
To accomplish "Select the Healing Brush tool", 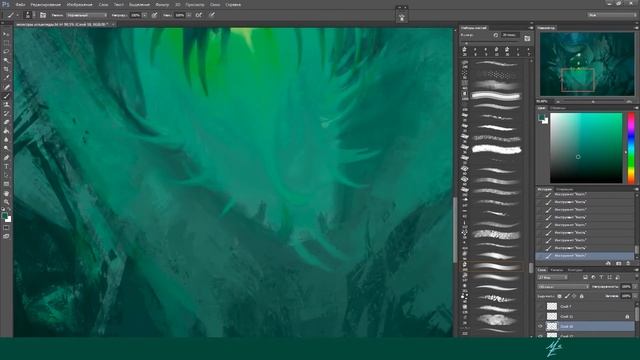I will tap(6, 87).
